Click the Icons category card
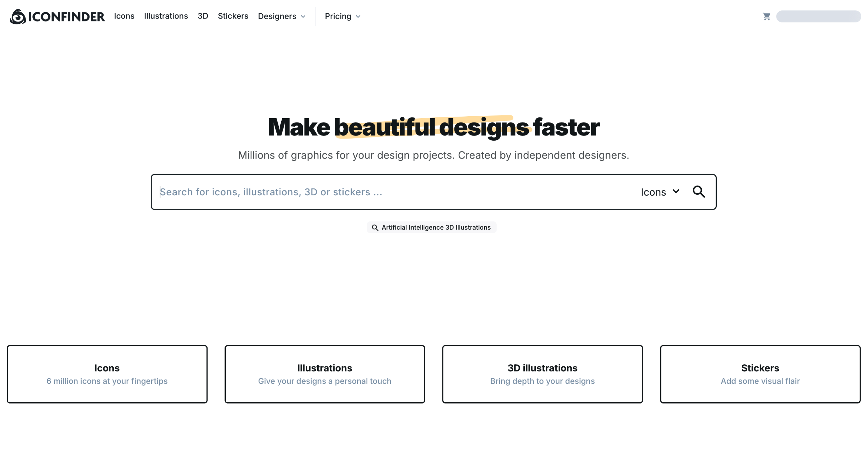Image resolution: width=868 pixels, height=458 pixels. [107, 374]
